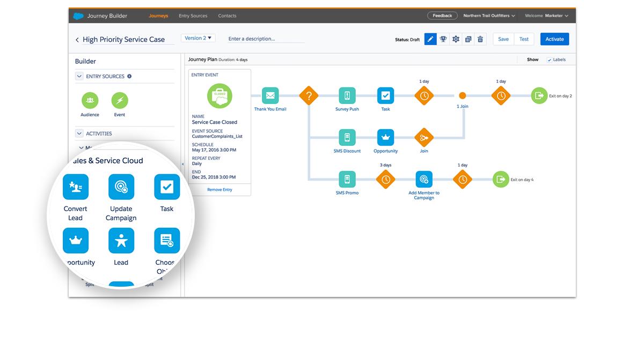The width and height of the screenshot is (644, 343).
Task: Select the Add Member to Campaign activity
Action: [424, 180]
